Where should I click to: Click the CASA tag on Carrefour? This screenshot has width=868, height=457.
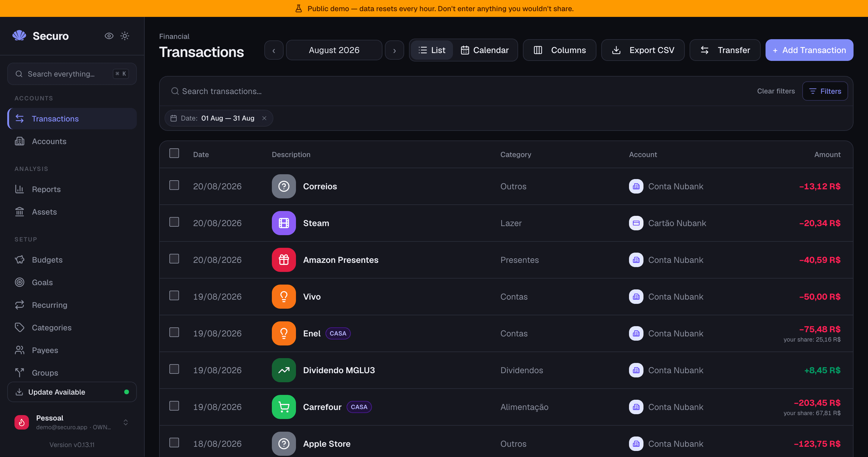coord(359,407)
